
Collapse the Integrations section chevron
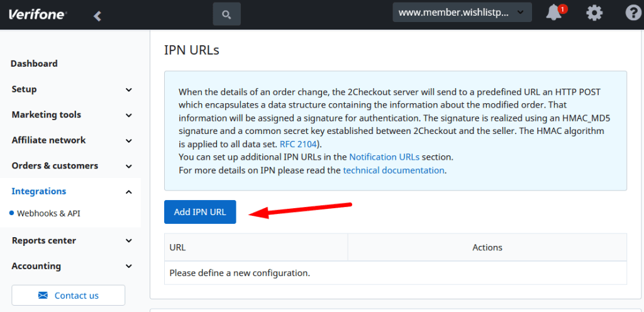129,192
